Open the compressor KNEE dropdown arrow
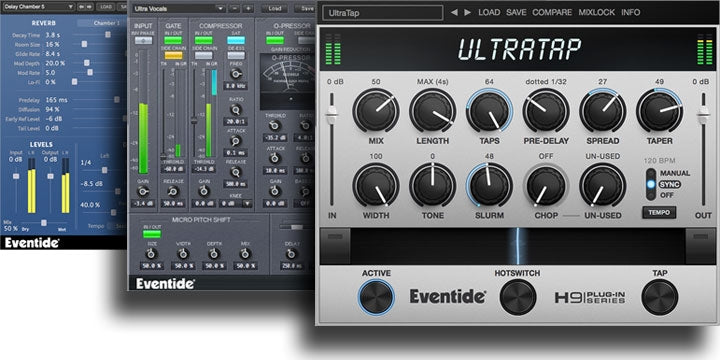 [x=248, y=203]
